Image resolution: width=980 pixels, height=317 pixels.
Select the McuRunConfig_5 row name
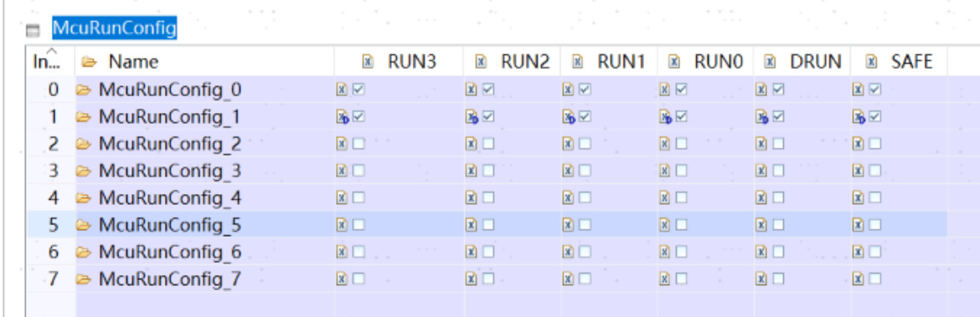pos(169,225)
